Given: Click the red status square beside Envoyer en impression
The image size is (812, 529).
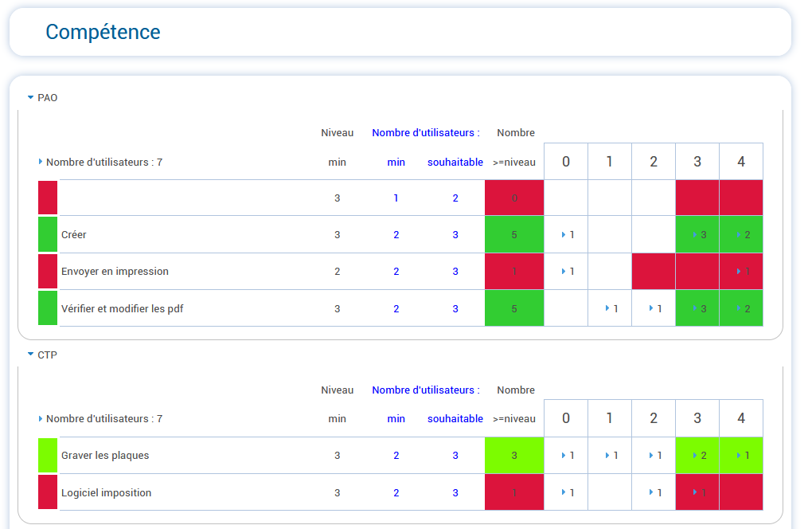Looking at the screenshot, I should (48, 271).
